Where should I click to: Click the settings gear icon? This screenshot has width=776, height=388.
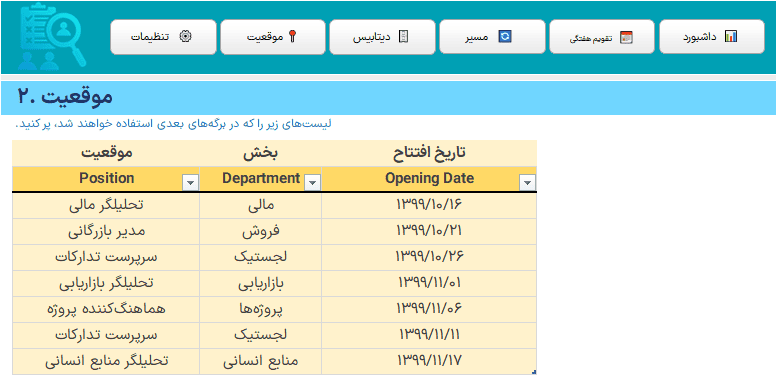(x=185, y=37)
